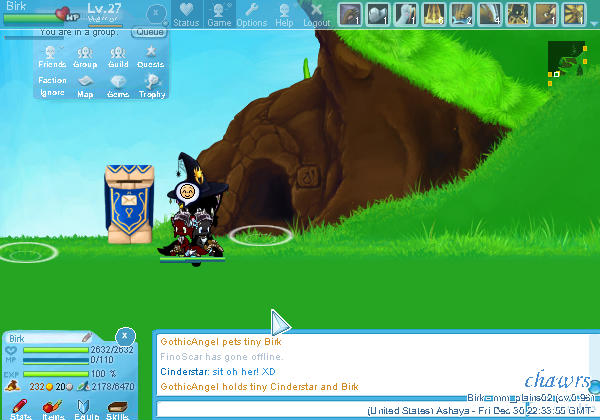The width and height of the screenshot is (600, 420).
Task: Open the Skills book icon
Action: click(x=118, y=408)
